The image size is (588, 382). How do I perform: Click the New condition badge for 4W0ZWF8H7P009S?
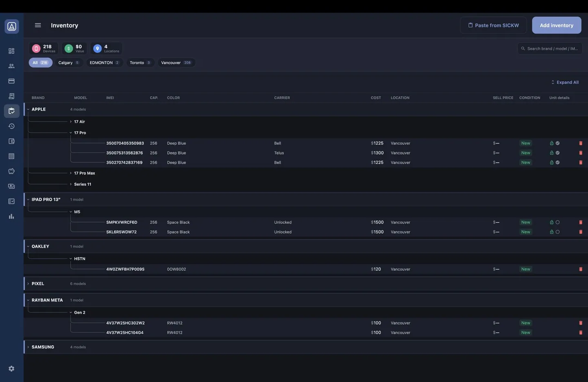[526, 269]
